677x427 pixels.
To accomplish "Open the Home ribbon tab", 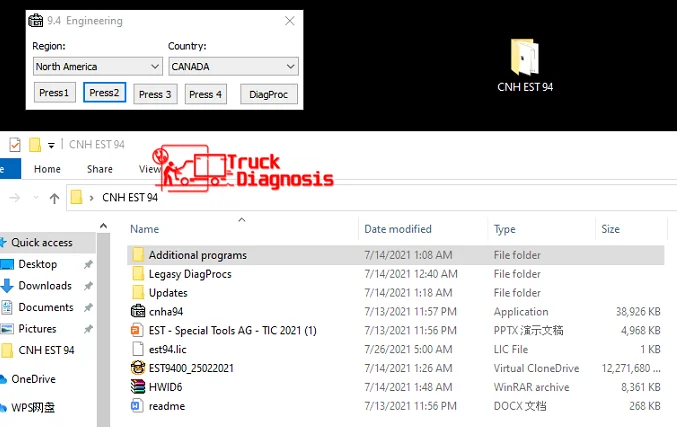I will coord(47,169).
